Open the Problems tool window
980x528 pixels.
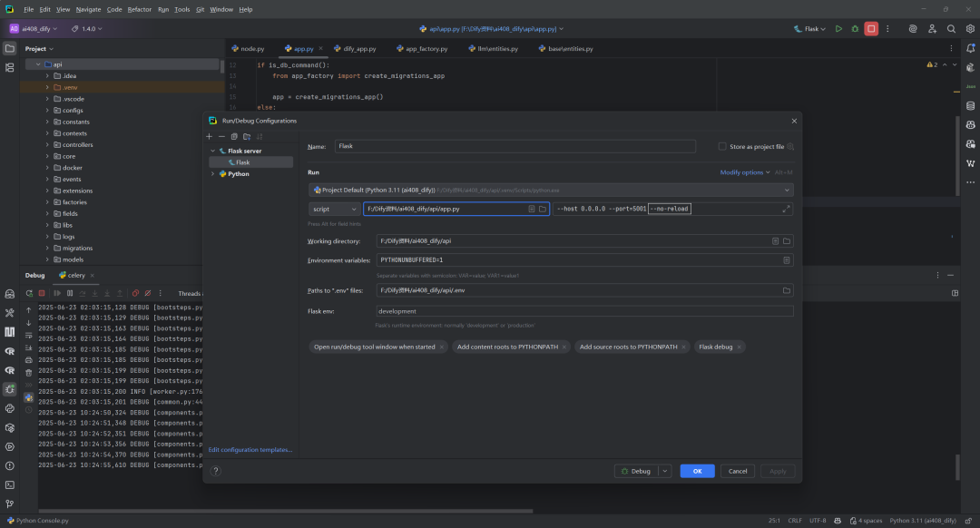click(9, 465)
